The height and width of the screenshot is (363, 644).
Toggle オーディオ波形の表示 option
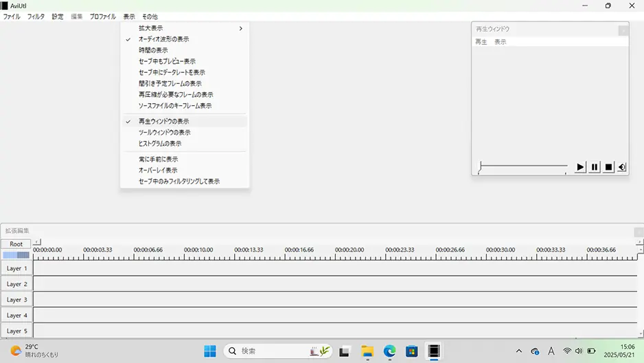click(185, 39)
